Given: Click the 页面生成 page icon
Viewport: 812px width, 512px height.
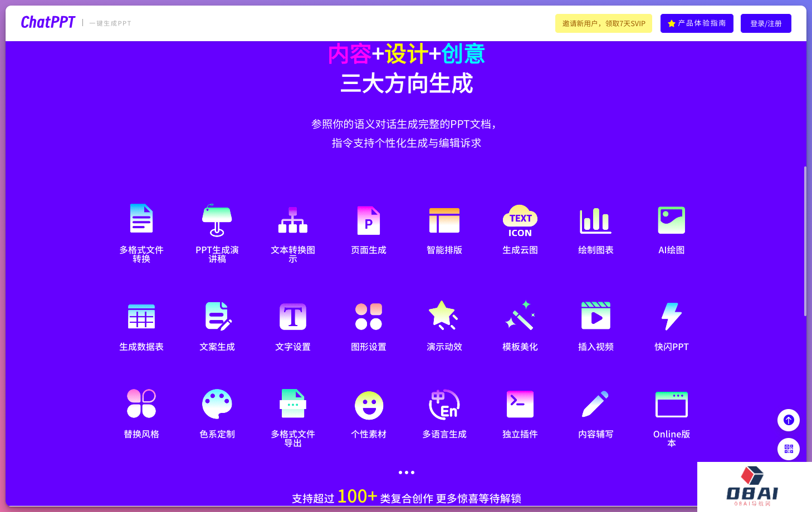Looking at the screenshot, I should click(x=369, y=220).
